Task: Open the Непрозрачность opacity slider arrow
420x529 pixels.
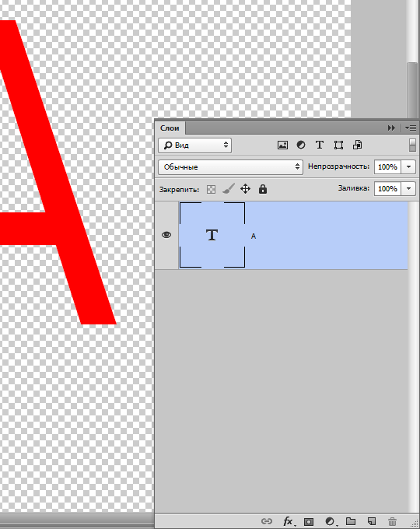Action: [x=408, y=167]
